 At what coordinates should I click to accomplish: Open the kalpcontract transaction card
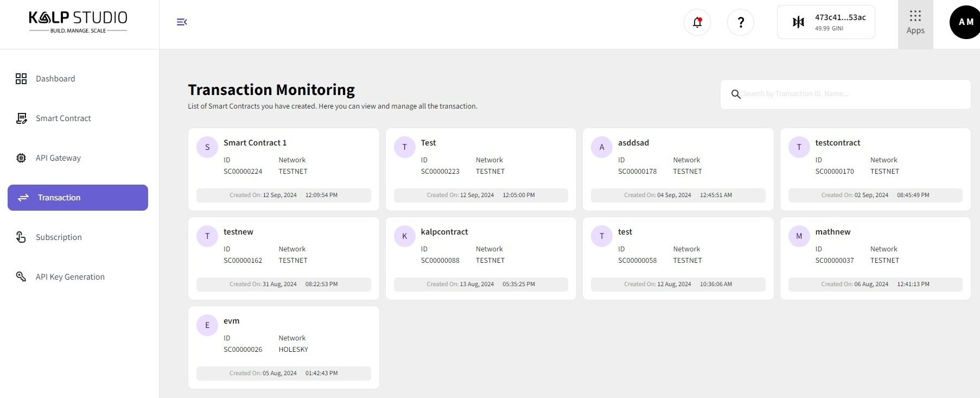point(481,258)
